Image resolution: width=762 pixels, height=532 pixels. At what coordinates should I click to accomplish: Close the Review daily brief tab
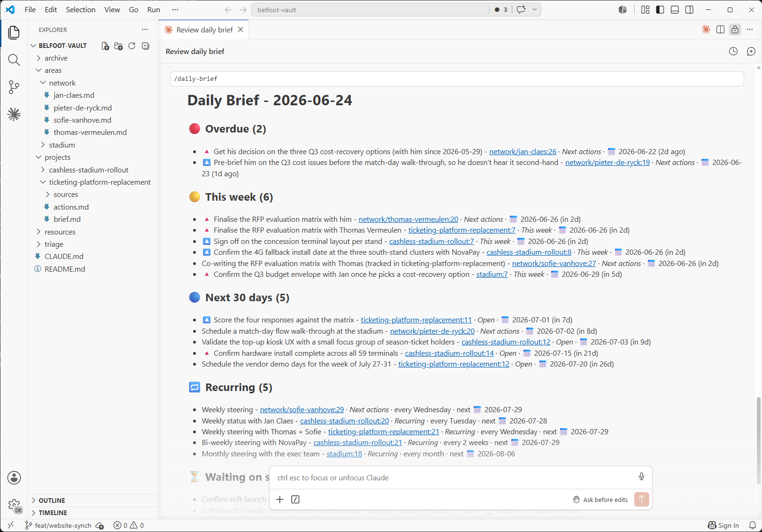coord(241,30)
